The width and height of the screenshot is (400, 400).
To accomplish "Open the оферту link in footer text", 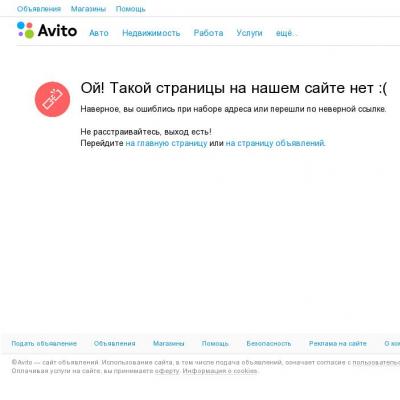I will tap(167, 371).
